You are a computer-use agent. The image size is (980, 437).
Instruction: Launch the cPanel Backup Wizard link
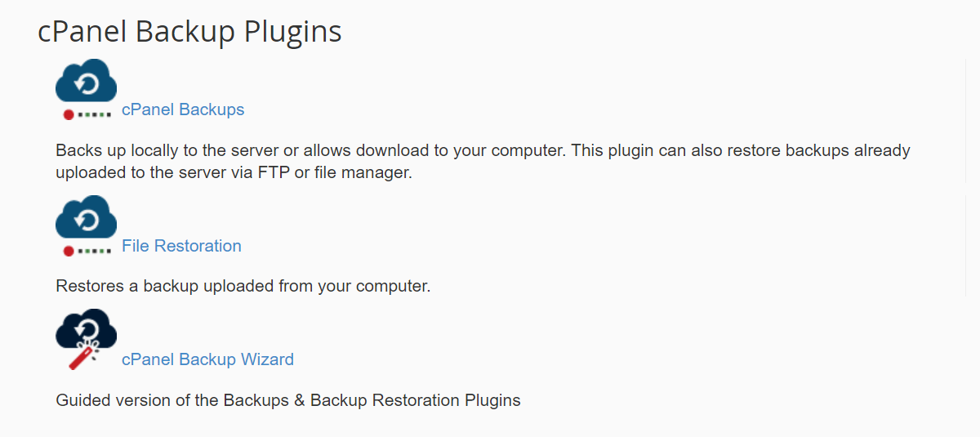point(207,359)
